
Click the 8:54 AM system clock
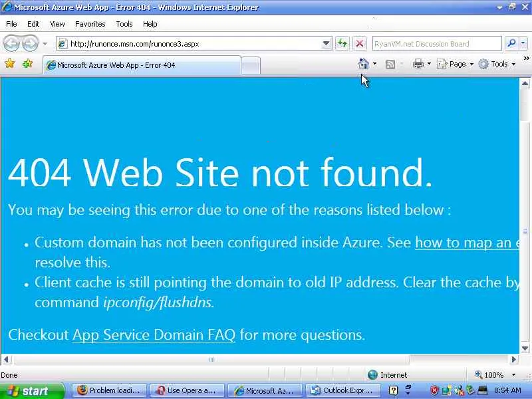[507, 390]
